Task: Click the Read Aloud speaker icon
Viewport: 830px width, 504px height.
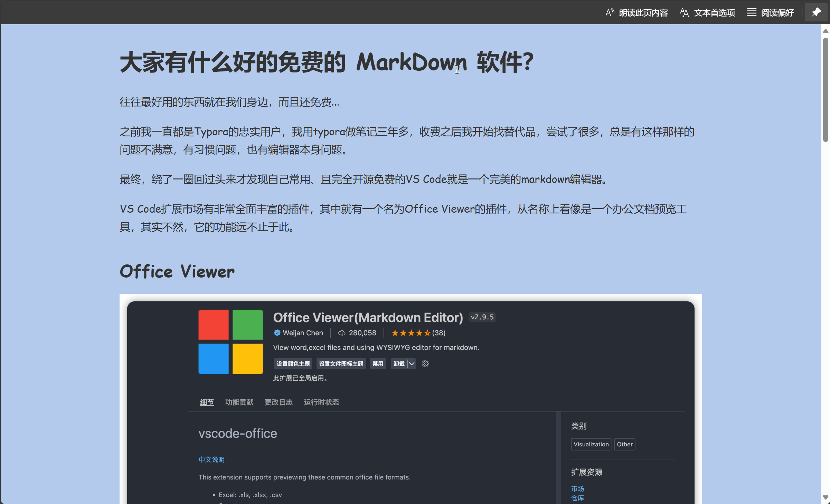Action: [x=610, y=12]
